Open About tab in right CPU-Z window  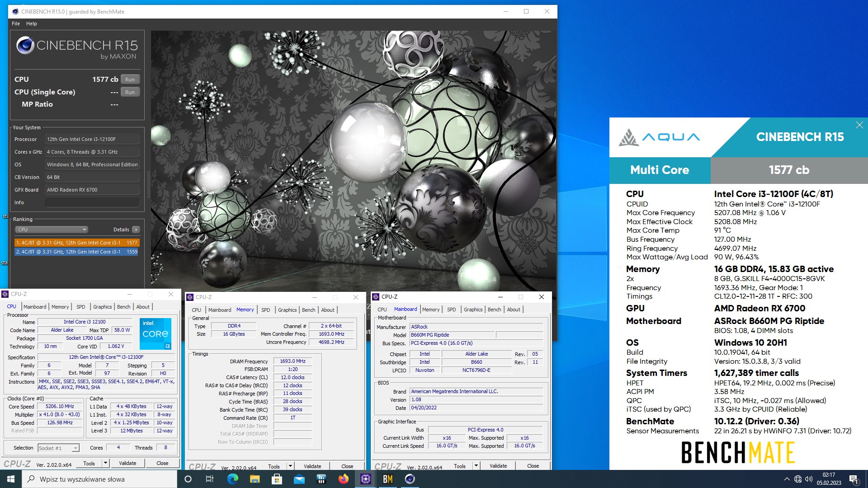(x=514, y=310)
